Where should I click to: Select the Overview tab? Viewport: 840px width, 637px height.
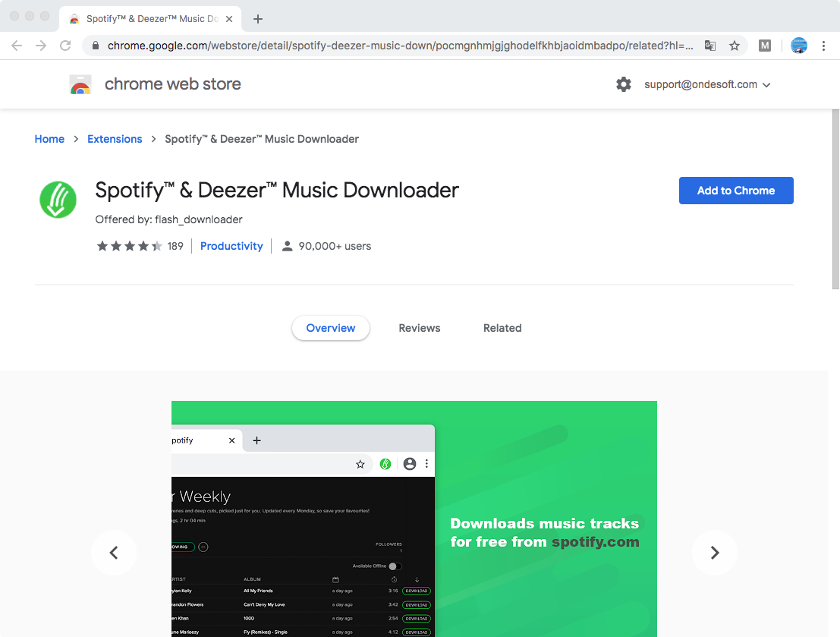[331, 328]
